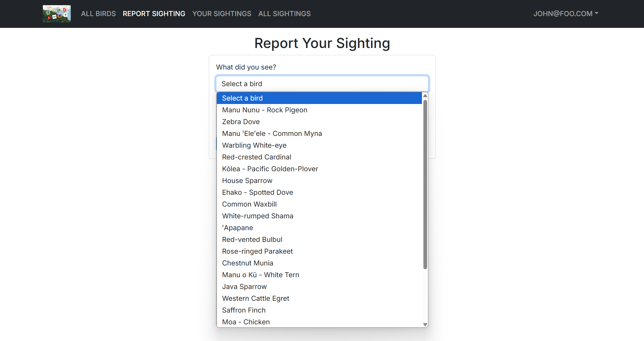Select Red-crested Cardinal from dropdown
644x341 pixels.
pyautogui.click(x=257, y=157)
